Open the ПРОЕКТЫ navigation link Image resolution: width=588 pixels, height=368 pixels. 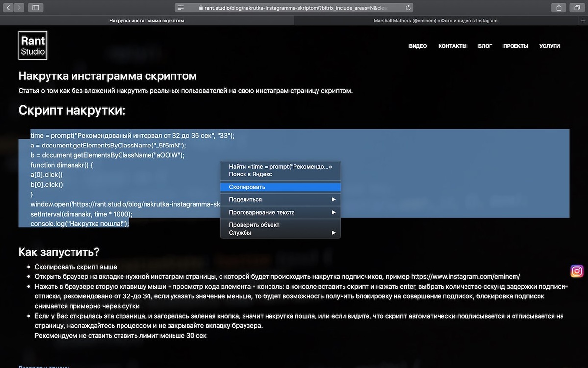[x=515, y=46]
